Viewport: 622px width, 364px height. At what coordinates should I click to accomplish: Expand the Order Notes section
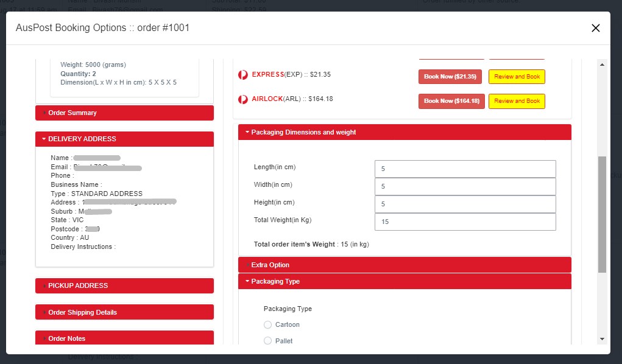[124, 338]
